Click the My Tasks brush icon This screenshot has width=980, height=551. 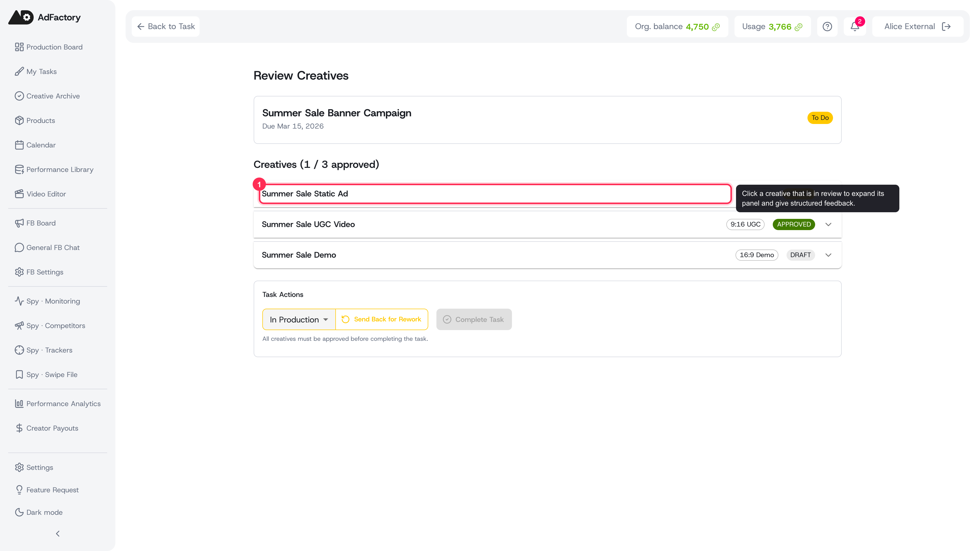(19, 71)
